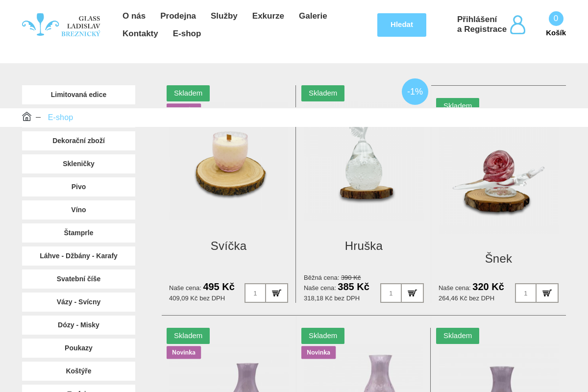
Task: Click the E-shop breadcrumb link
Action: (60, 118)
